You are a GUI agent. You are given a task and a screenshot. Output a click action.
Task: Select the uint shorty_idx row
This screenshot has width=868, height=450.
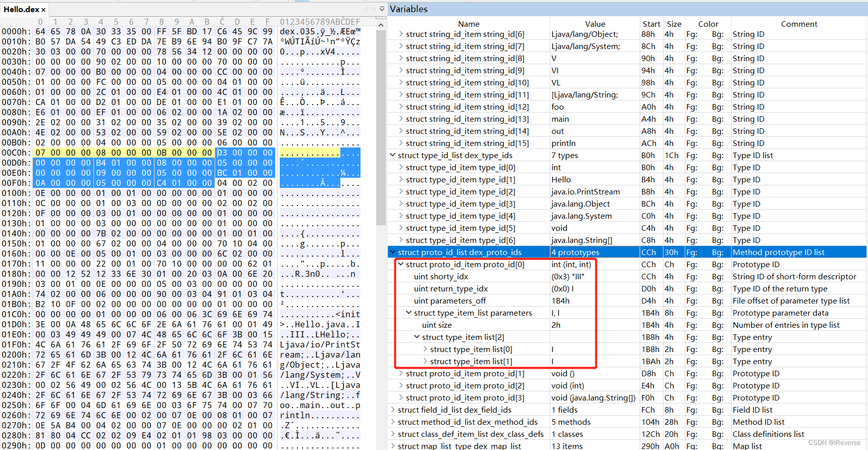(628, 276)
